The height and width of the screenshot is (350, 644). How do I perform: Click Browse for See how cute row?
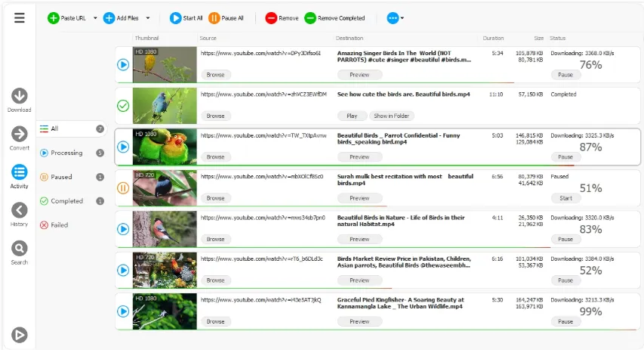tap(216, 116)
